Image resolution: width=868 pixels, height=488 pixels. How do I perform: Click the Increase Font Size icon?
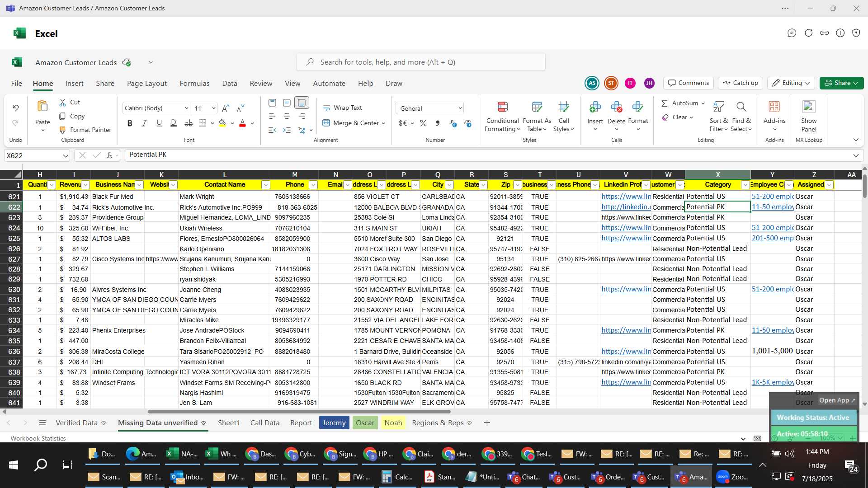pos(226,108)
